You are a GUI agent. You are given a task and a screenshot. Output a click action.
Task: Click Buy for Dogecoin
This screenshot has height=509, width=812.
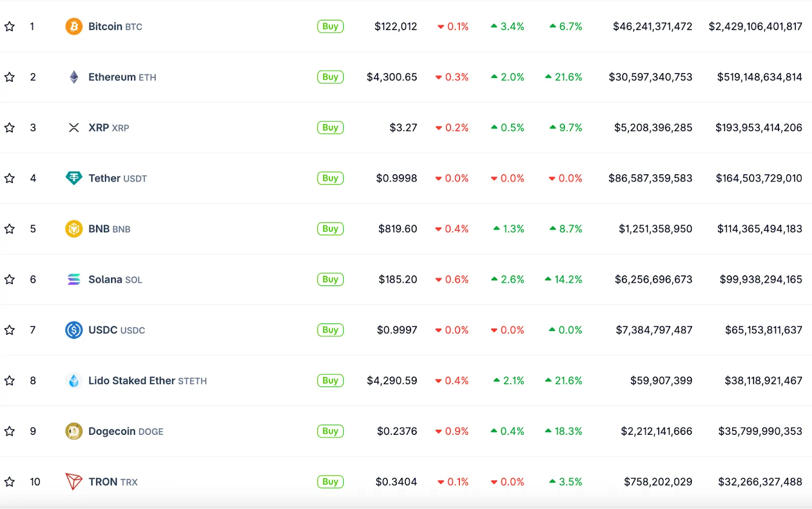point(330,431)
